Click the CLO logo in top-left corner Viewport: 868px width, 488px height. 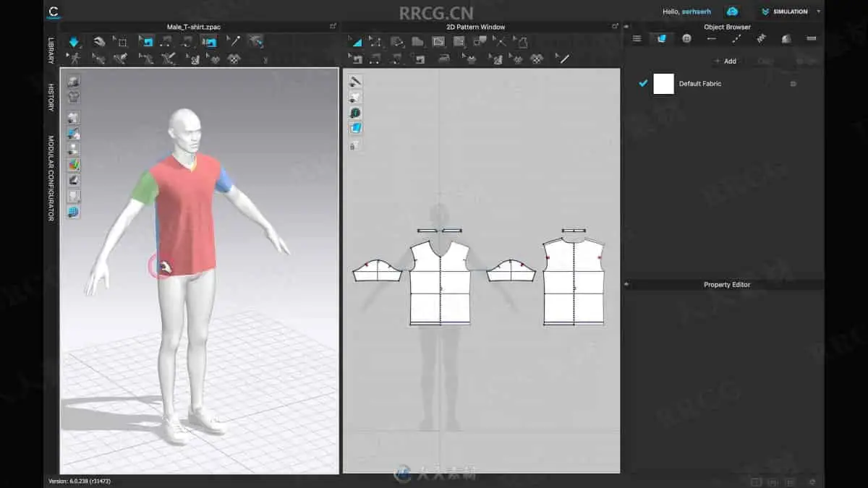tap(54, 12)
